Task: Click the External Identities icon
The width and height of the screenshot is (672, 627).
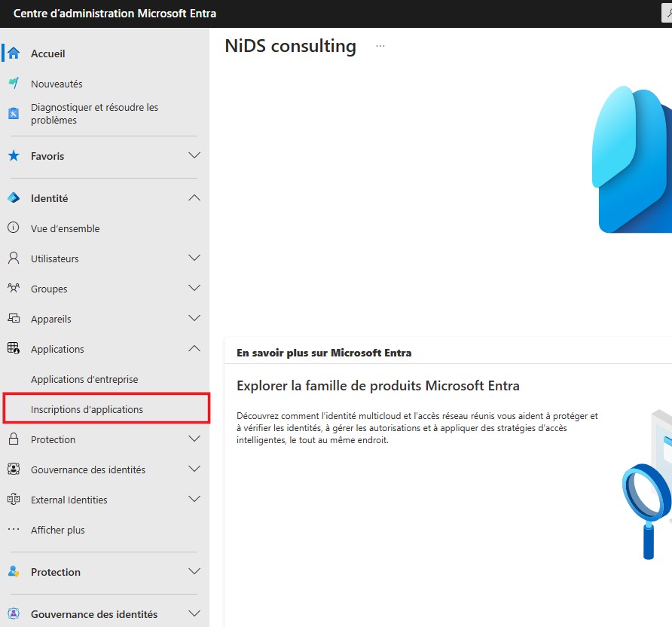Action: (14, 499)
